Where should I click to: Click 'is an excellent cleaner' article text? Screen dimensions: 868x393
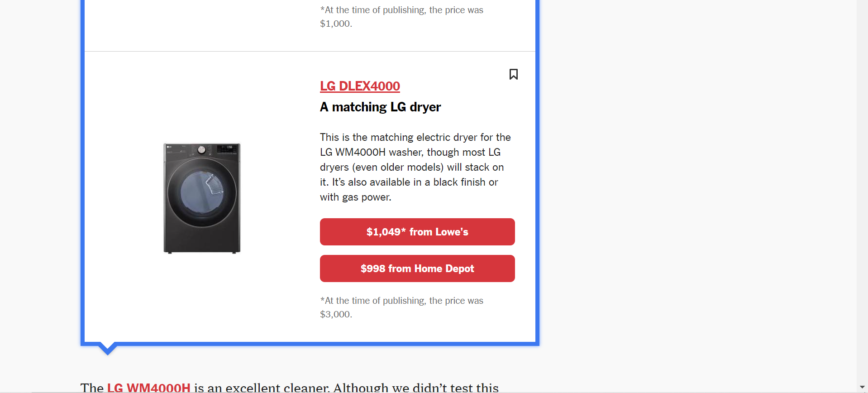point(261,388)
